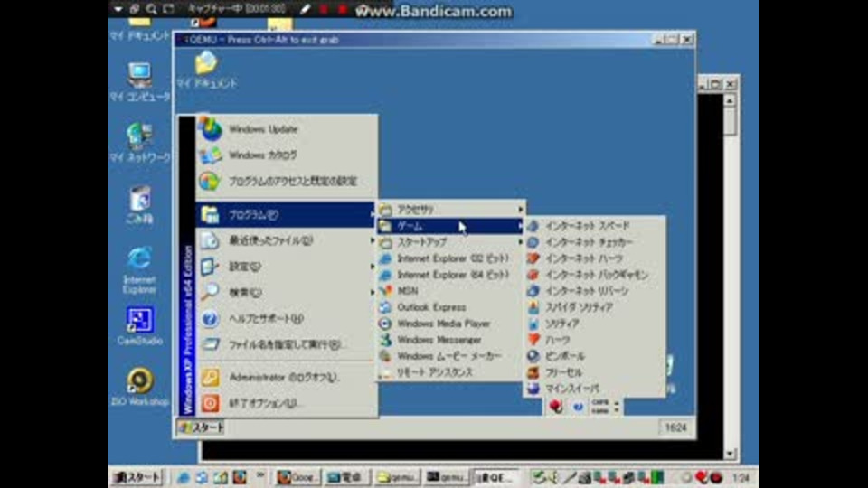The height and width of the screenshot is (488, 868).
Task: Open the ごみ箱 recycle bin icon
Action: (139, 205)
